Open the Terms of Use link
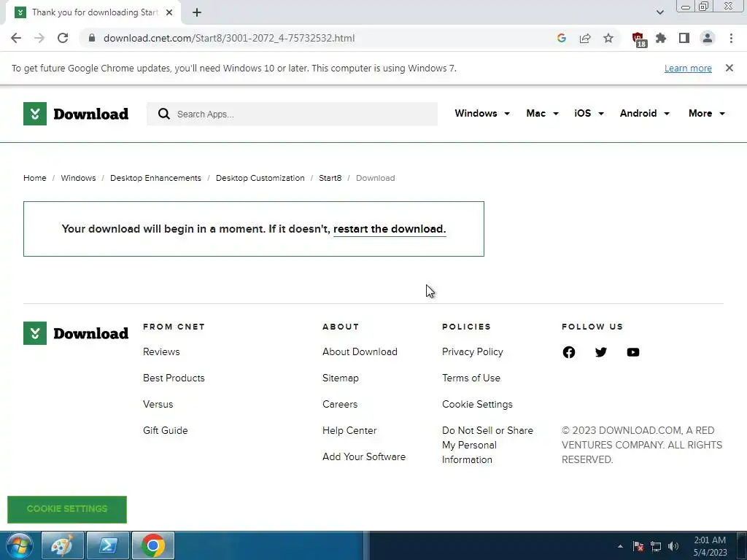 tap(471, 378)
